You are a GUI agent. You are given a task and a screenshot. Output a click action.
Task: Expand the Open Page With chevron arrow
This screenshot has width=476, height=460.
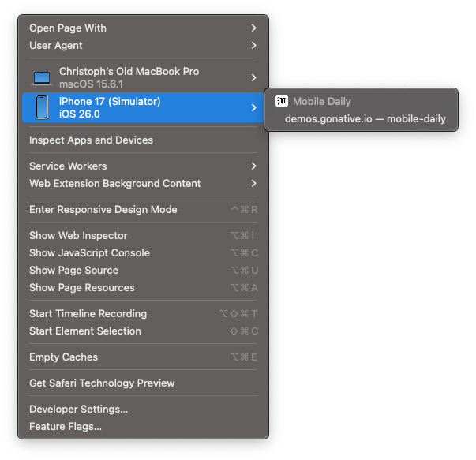coord(253,28)
